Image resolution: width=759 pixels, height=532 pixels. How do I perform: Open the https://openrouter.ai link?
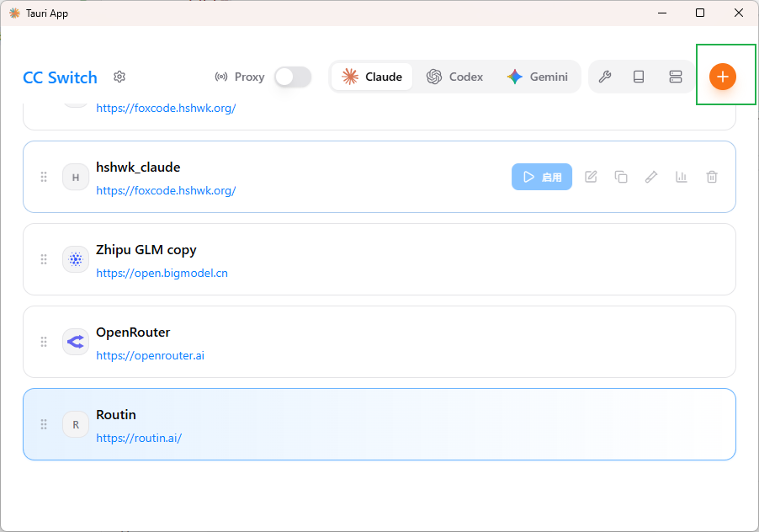coord(150,355)
